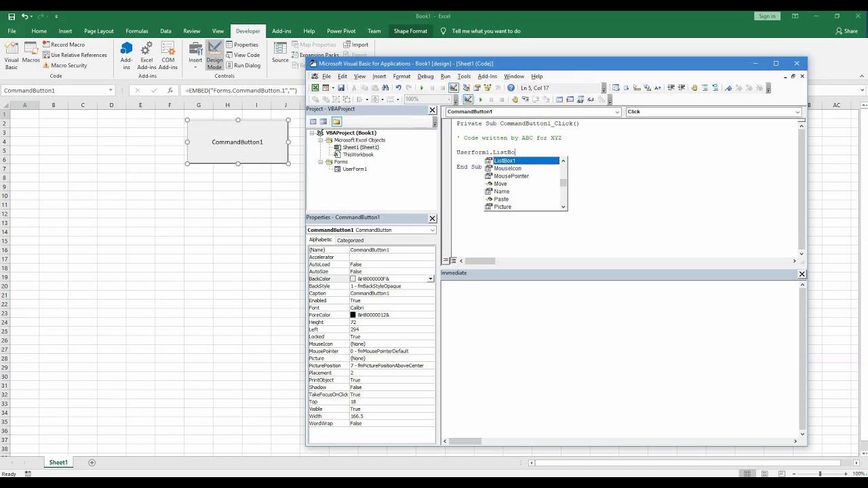Click the Toggle Breakpoint hand icon in Edit toolbar
868x488 pixels.
tap(694, 88)
